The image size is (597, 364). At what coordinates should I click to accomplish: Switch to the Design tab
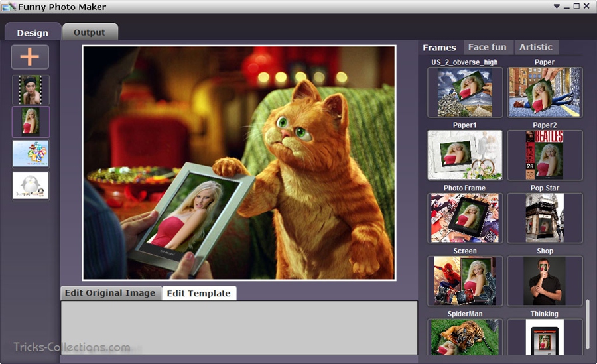coord(33,32)
